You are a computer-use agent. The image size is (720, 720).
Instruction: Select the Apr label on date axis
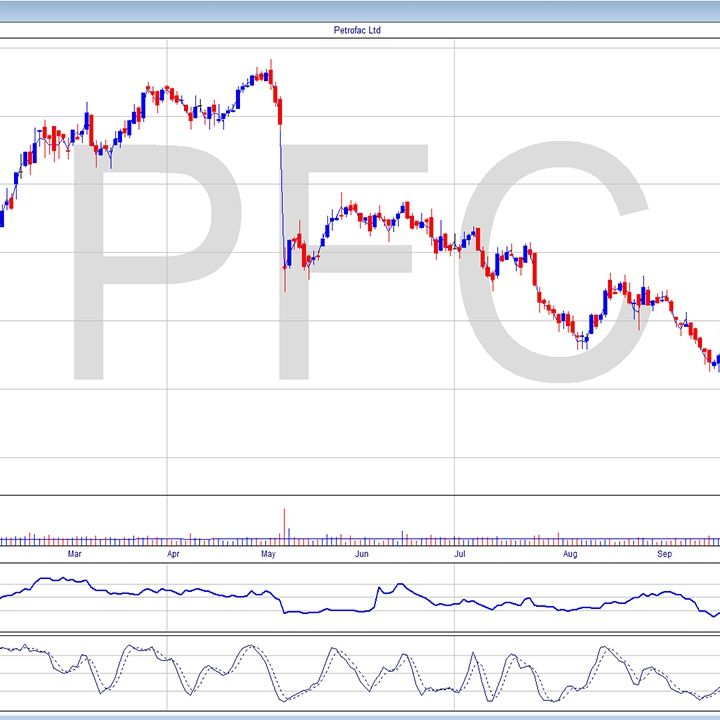click(173, 552)
